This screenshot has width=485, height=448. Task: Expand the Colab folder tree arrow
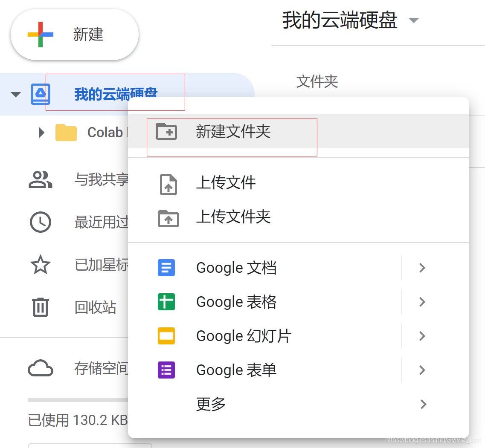pos(41,133)
